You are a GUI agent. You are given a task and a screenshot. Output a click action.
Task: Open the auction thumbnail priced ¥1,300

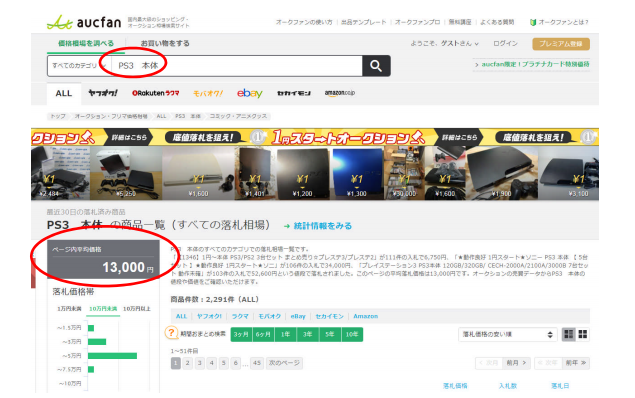click(357, 173)
